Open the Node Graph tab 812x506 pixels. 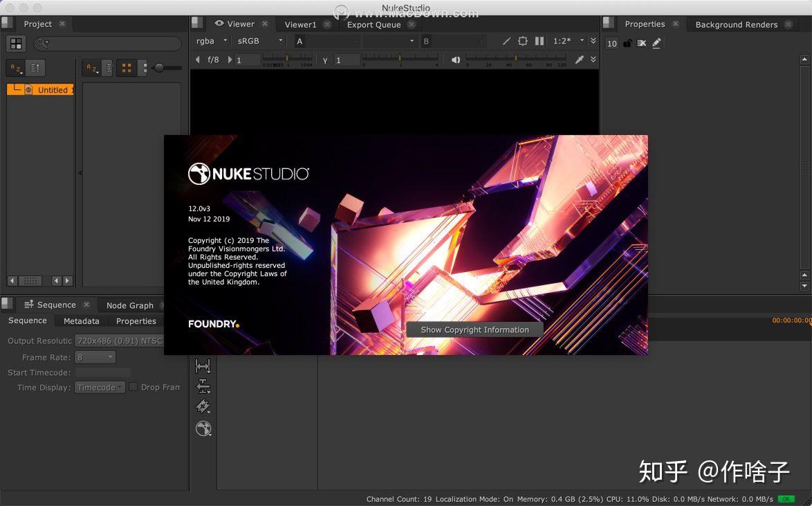[130, 305]
